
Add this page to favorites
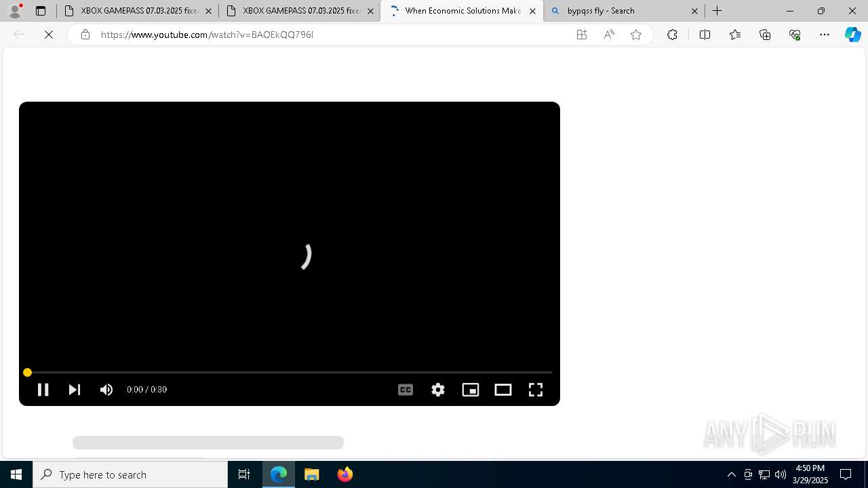(x=636, y=35)
